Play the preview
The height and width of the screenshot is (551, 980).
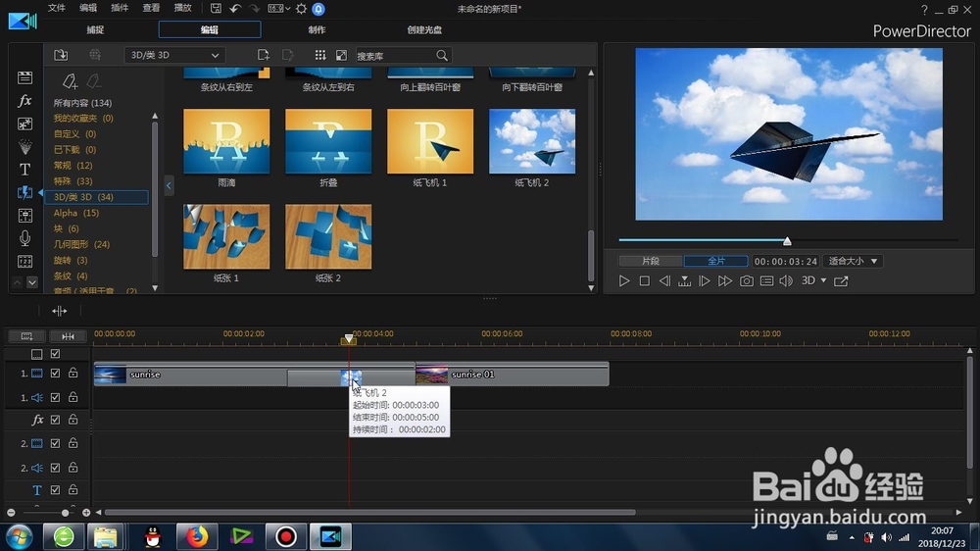[623, 280]
